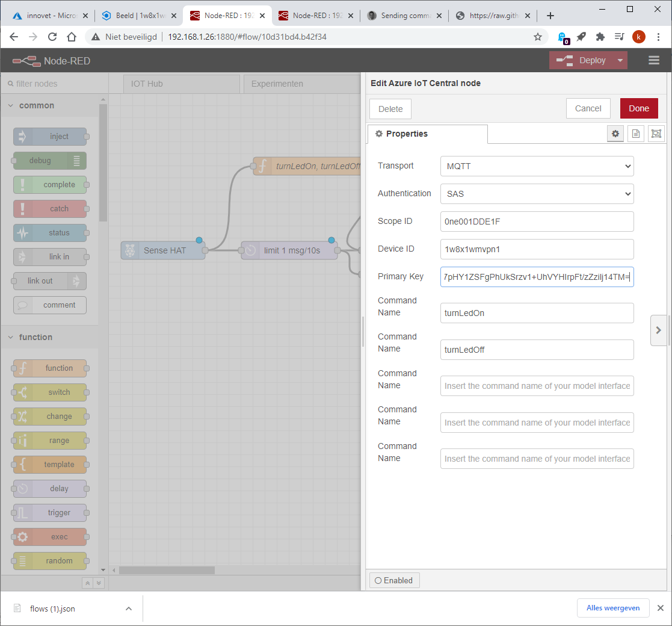The width and height of the screenshot is (672, 626).
Task: Open the Authentication SAS dropdown
Action: pyautogui.click(x=537, y=194)
